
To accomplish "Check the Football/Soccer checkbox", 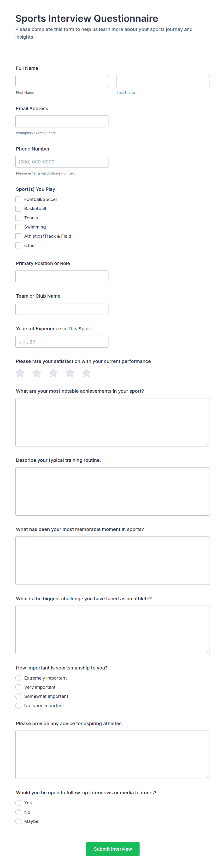I will click(18, 199).
